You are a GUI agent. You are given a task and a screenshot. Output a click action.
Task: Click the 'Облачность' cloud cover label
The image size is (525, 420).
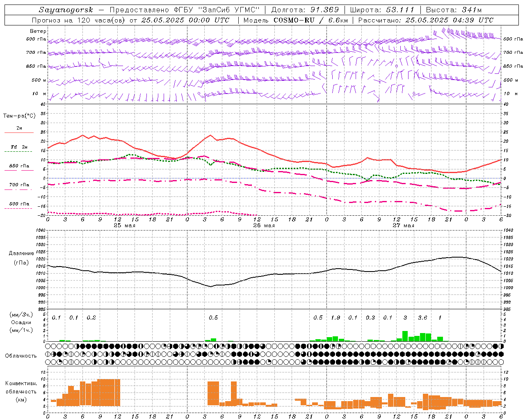click(21, 356)
